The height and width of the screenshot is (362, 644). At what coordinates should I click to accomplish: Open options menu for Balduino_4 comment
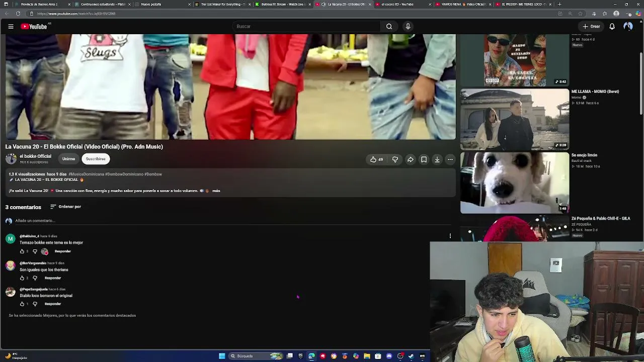[450, 236]
